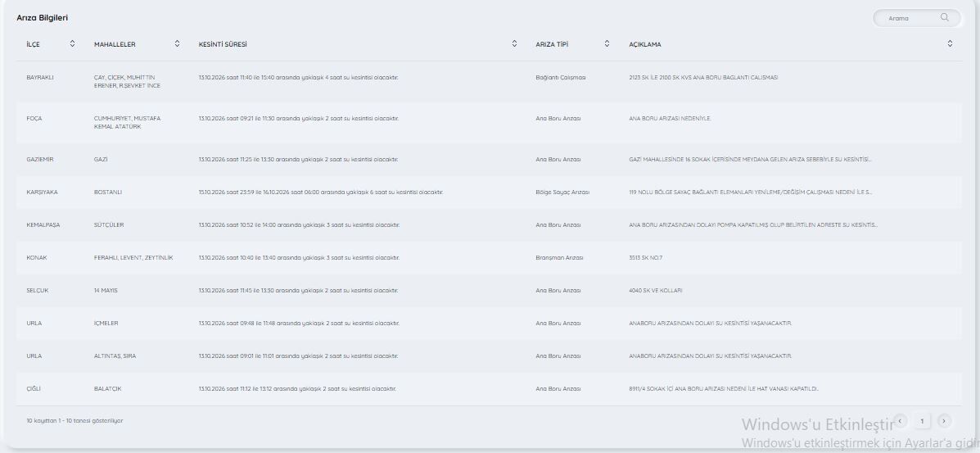Sort by MAHALLELER column arrows
Viewport: 980px width, 453px height.
coord(177,43)
